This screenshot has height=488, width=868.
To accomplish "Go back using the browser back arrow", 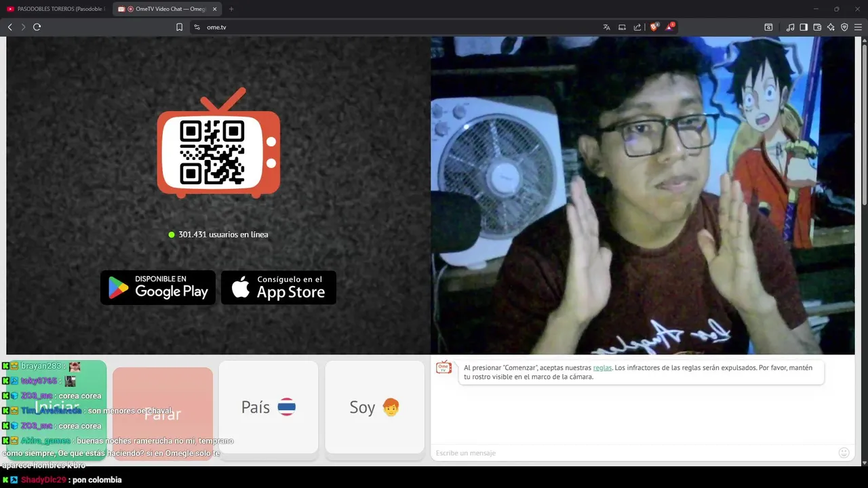I will 10,27.
